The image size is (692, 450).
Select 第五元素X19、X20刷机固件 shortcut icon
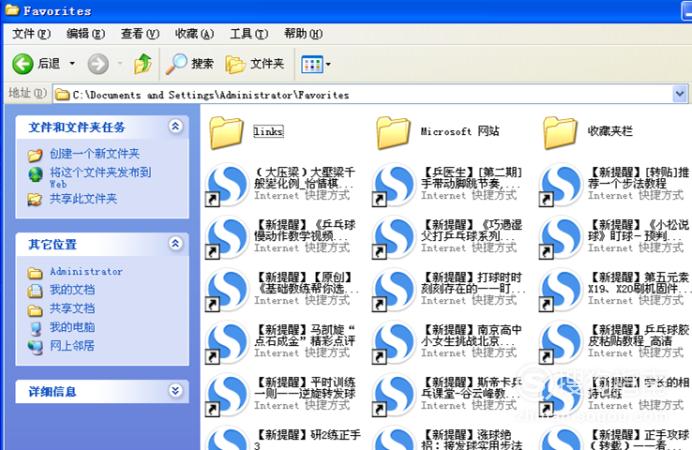pos(560,290)
